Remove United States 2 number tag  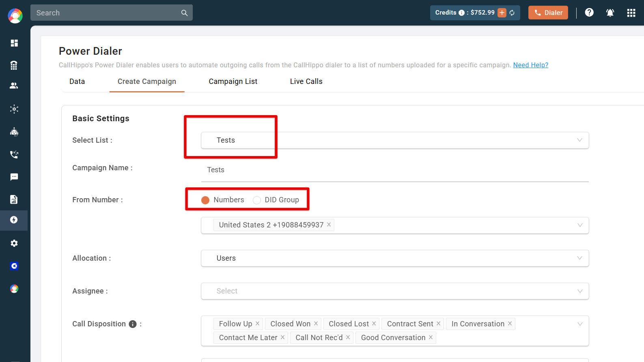coord(329,225)
